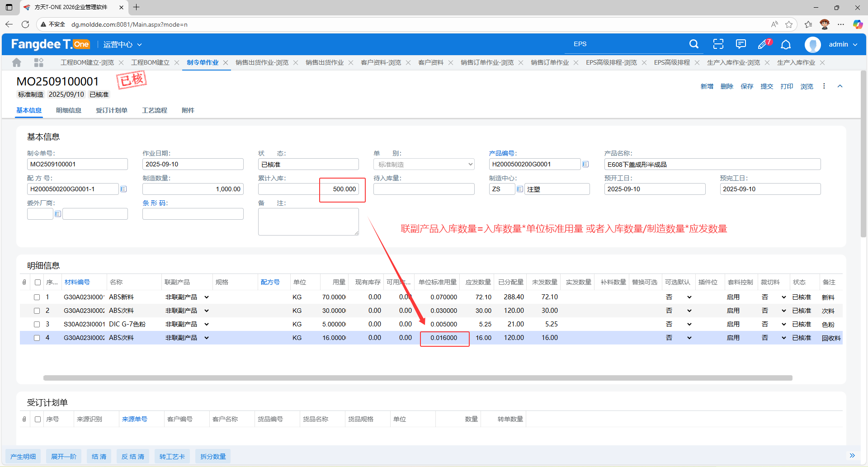This screenshot has height=467, width=868.
Task: Click the notification bell icon
Action: coord(786,44)
